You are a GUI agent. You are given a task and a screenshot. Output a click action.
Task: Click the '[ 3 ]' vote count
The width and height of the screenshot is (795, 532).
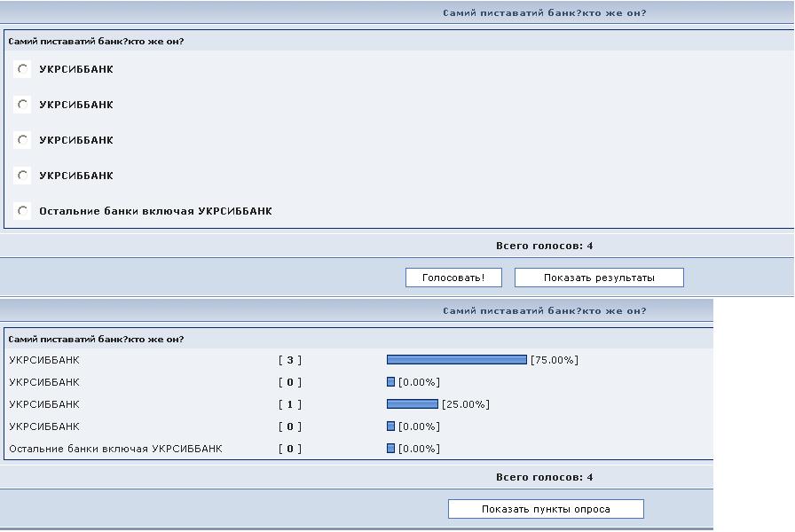point(290,360)
